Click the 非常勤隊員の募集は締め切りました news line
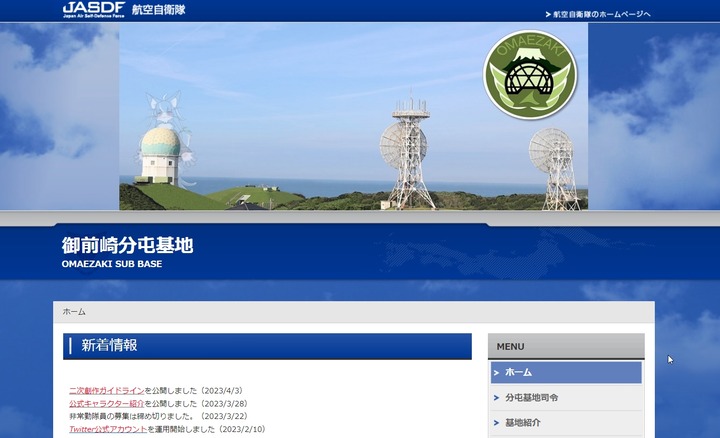Screen dimensions: 720x438 point(158,416)
